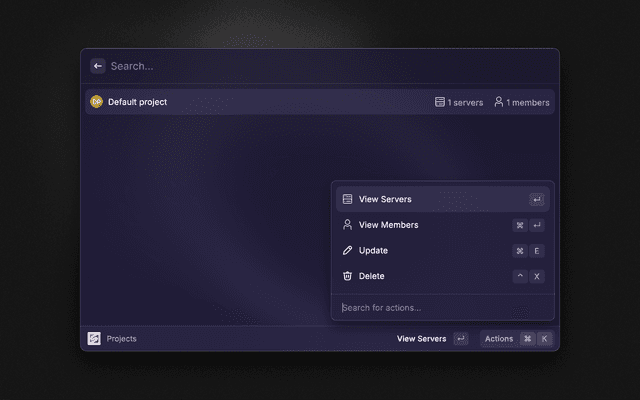Click the Projects label in footer
Screen dimensions: 640x400
click(121, 339)
